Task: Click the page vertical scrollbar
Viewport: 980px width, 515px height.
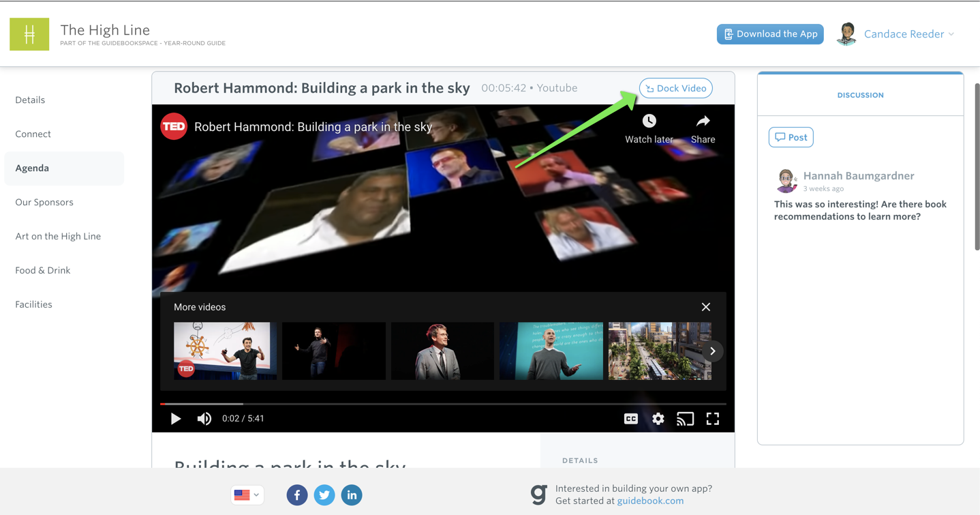Action: (x=977, y=167)
